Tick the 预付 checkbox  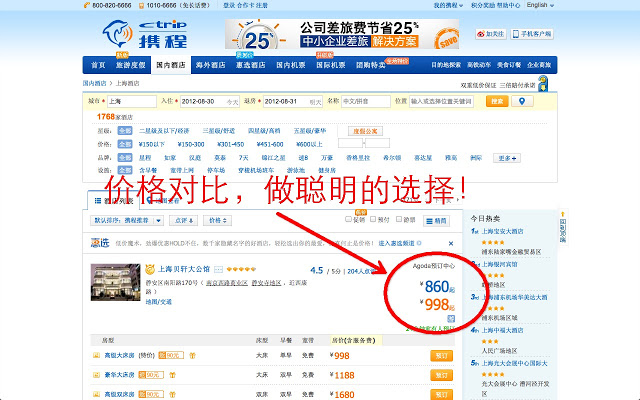373,219
